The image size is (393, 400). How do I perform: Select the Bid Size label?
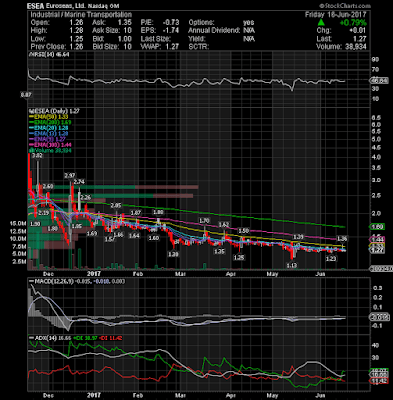[x=106, y=47]
